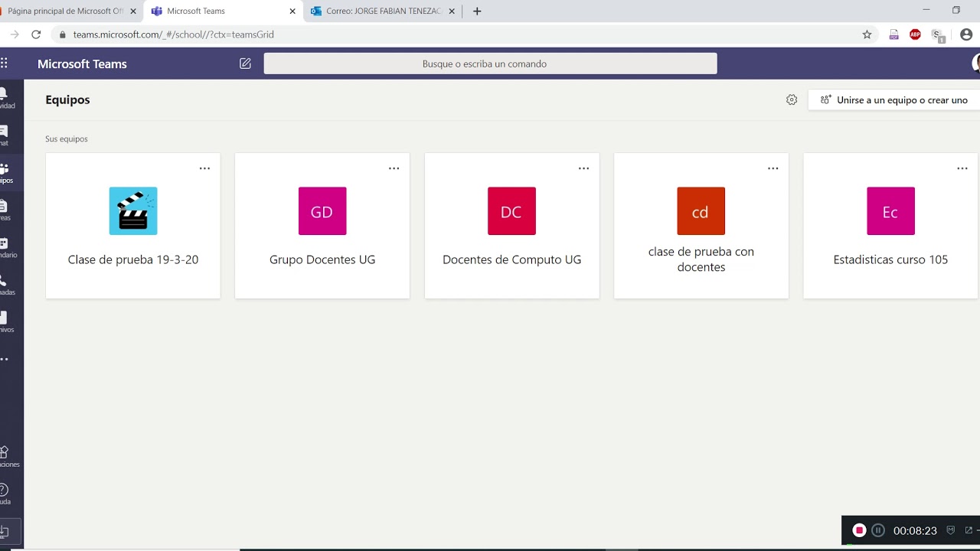980x551 pixels.
Task: Open the teams settings gear icon
Action: tap(792, 99)
